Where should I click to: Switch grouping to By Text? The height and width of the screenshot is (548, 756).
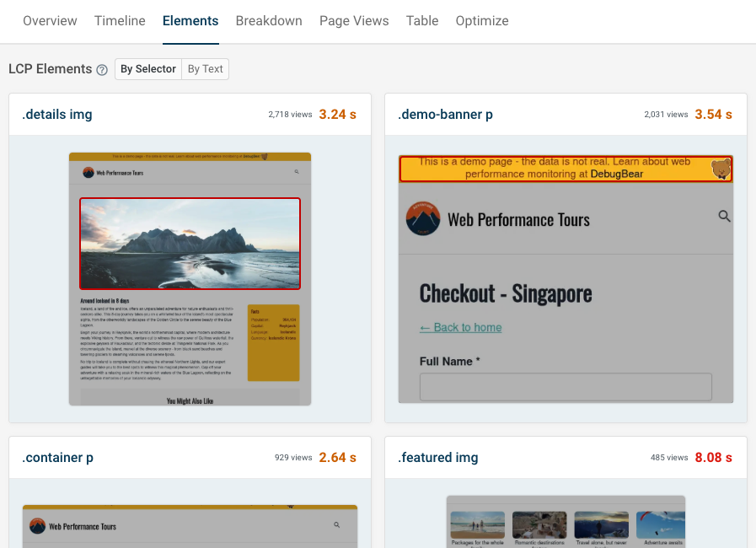[205, 69]
